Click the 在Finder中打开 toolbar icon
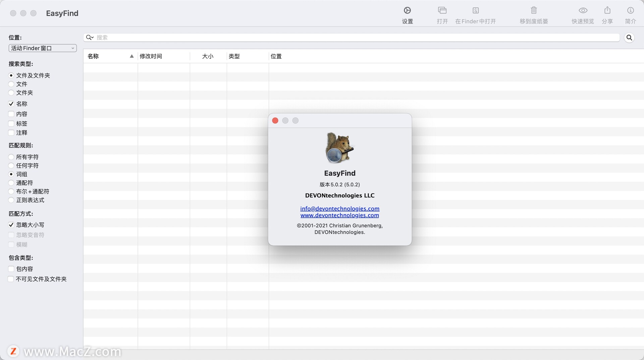 point(476,10)
